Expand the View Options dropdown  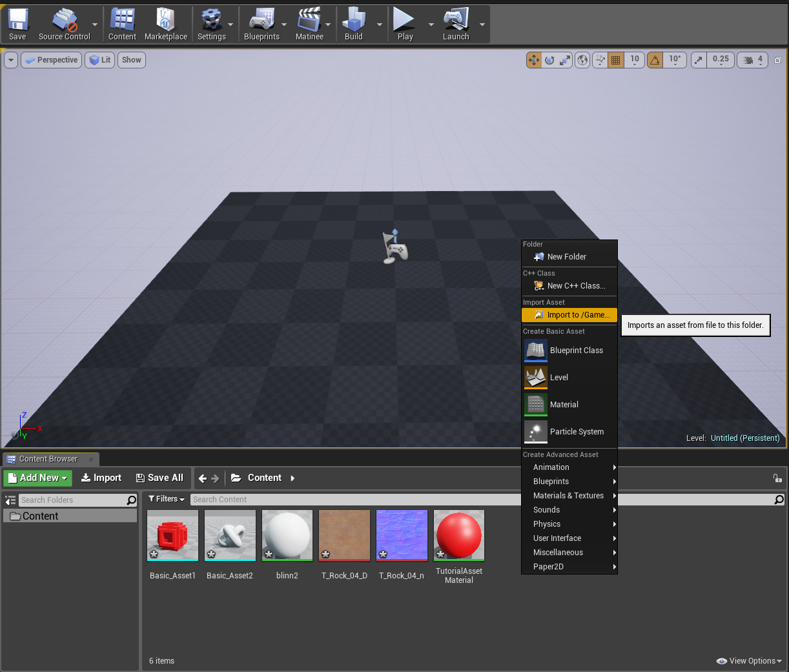pos(749,661)
